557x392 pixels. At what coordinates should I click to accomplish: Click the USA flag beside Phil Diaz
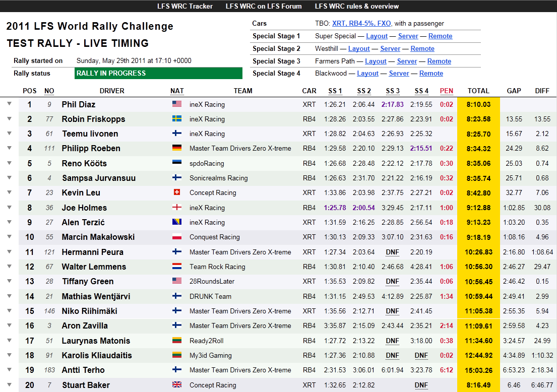coord(176,104)
